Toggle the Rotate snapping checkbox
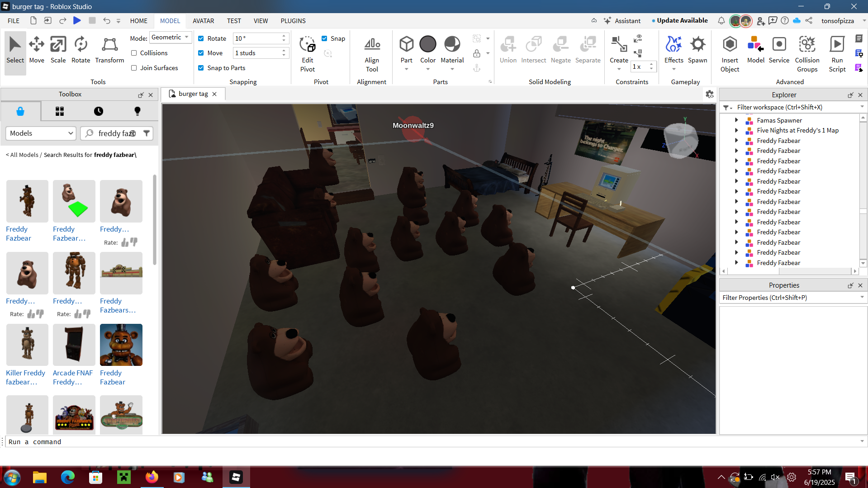The image size is (868, 488). tap(201, 38)
